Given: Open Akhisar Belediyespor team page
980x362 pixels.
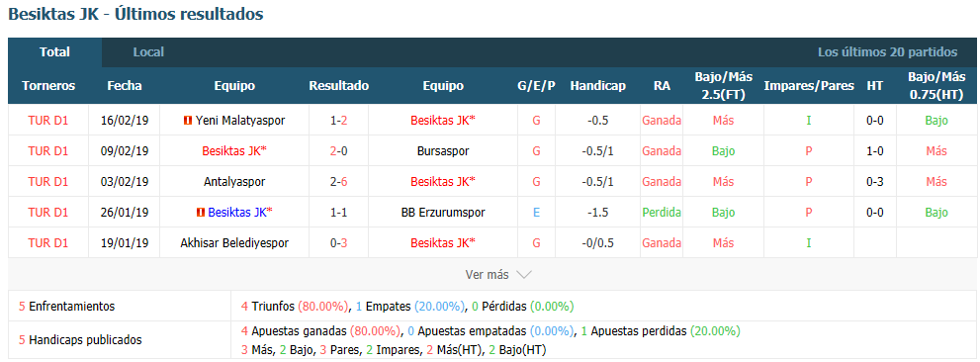Looking at the screenshot, I should click(234, 243).
